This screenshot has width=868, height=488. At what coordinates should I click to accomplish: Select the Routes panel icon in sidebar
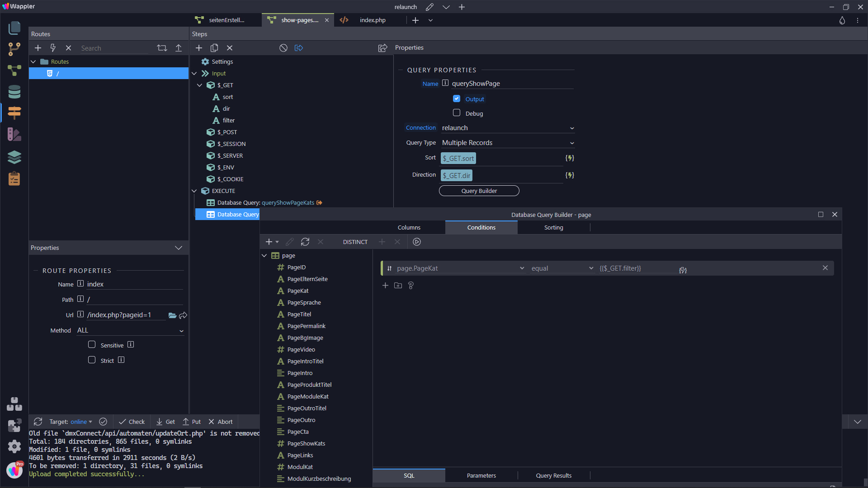tap(14, 113)
